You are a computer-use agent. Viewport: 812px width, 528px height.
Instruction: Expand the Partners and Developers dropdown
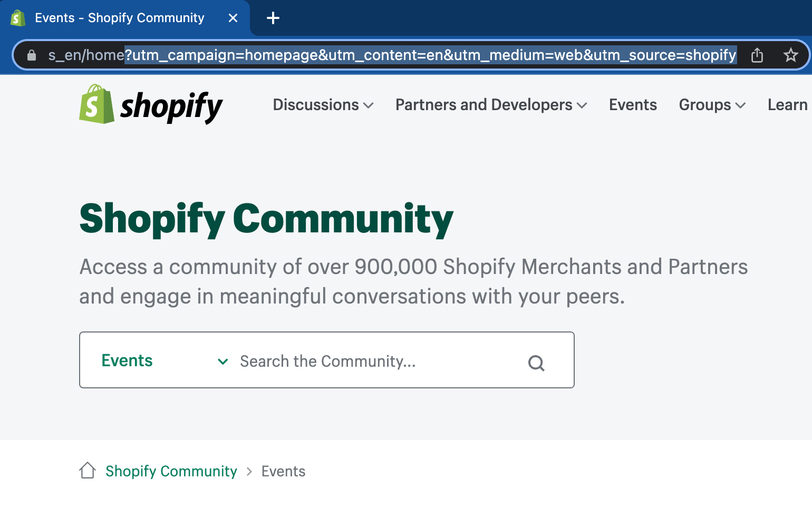[x=583, y=105]
